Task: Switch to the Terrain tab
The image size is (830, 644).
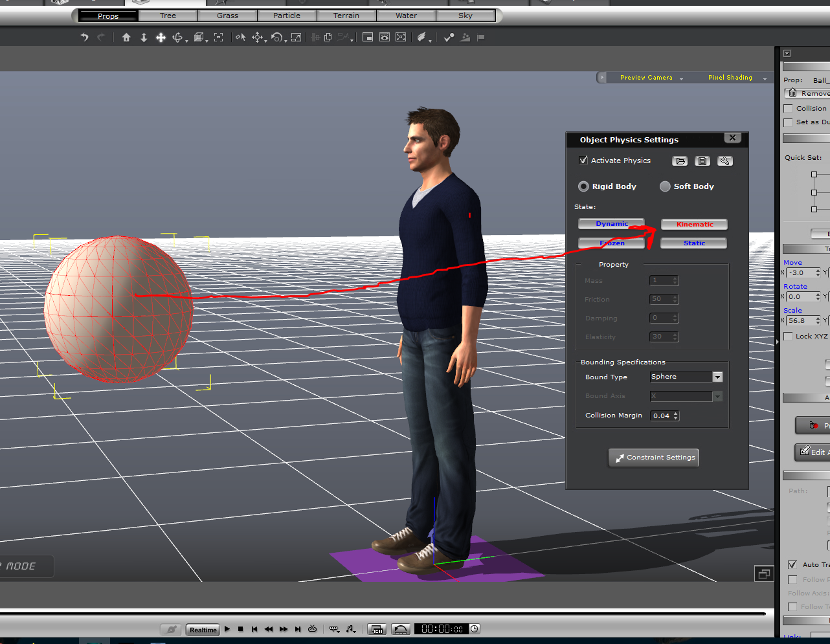Action: (x=346, y=16)
